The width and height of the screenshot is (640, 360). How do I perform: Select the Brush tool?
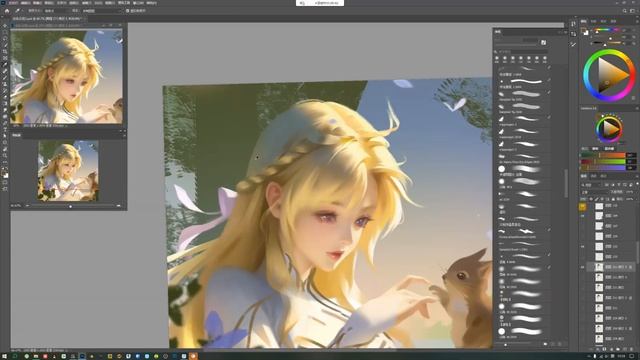coord(5,78)
